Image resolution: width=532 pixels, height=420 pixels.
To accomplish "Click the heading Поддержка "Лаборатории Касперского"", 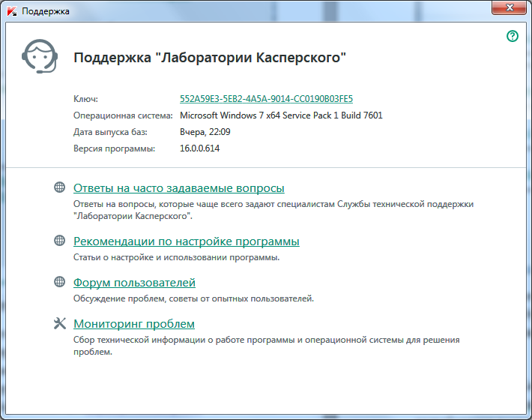I will (x=210, y=58).
